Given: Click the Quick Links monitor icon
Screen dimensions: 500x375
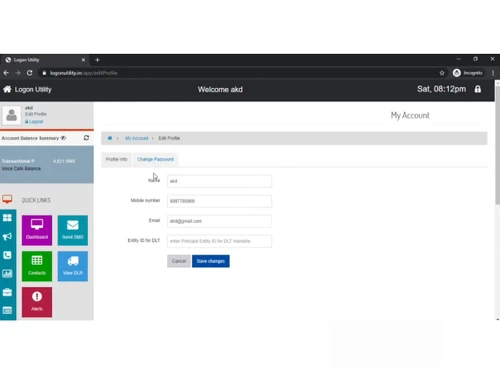Looking at the screenshot, I should tap(7, 199).
